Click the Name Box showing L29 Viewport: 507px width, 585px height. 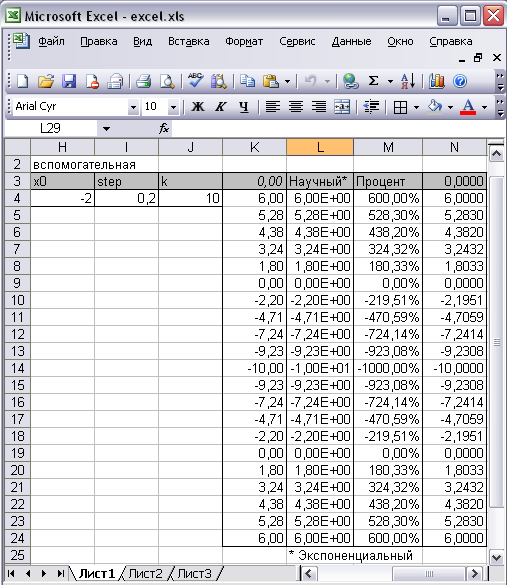(50, 128)
